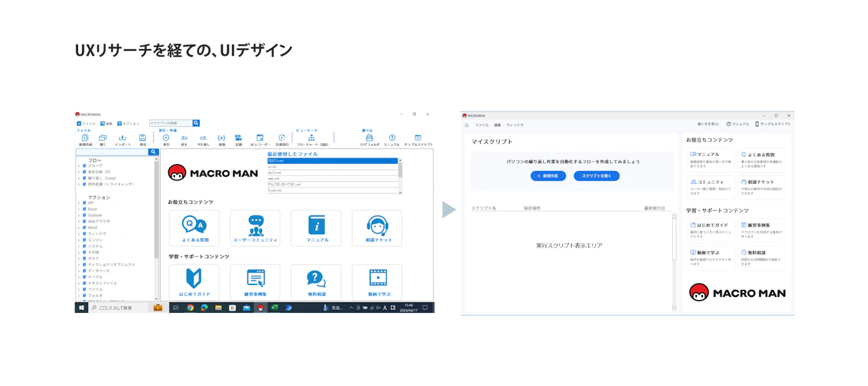This screenshot has width=868, height=386.
Task: Open the 相談チケット headset tile
Action: [377, 228]
